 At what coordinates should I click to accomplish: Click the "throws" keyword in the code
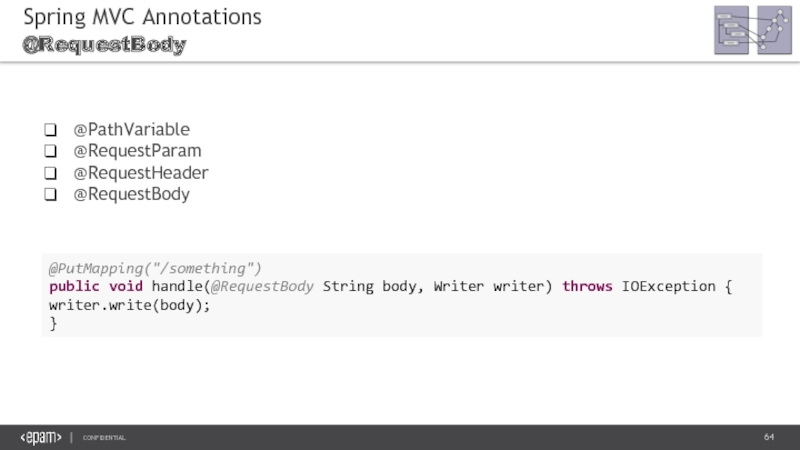pyautogui.click(x=587, y=287)
